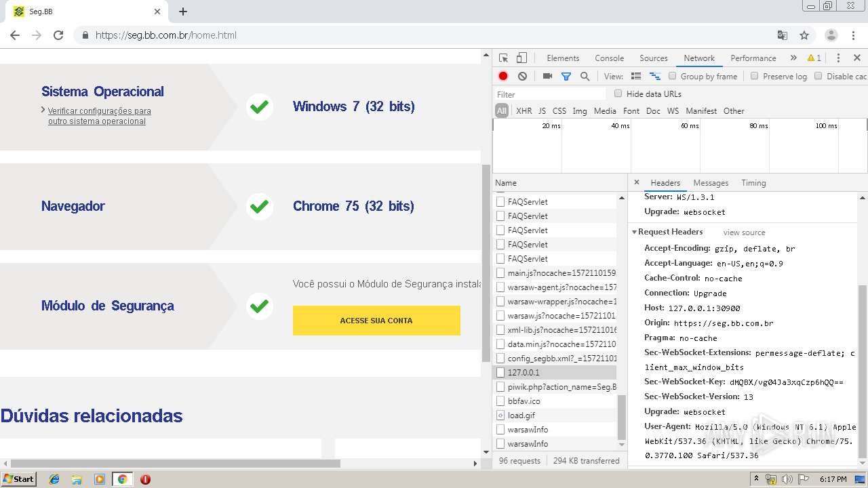Filter requests by XHR type
Viewport: 868px width, 488px height.
point(524,111)
